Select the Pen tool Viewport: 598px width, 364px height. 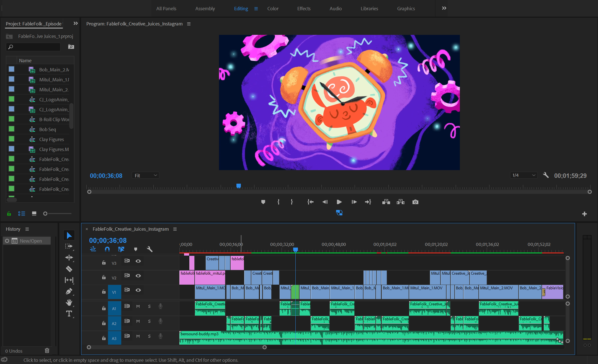coord(69,291)
